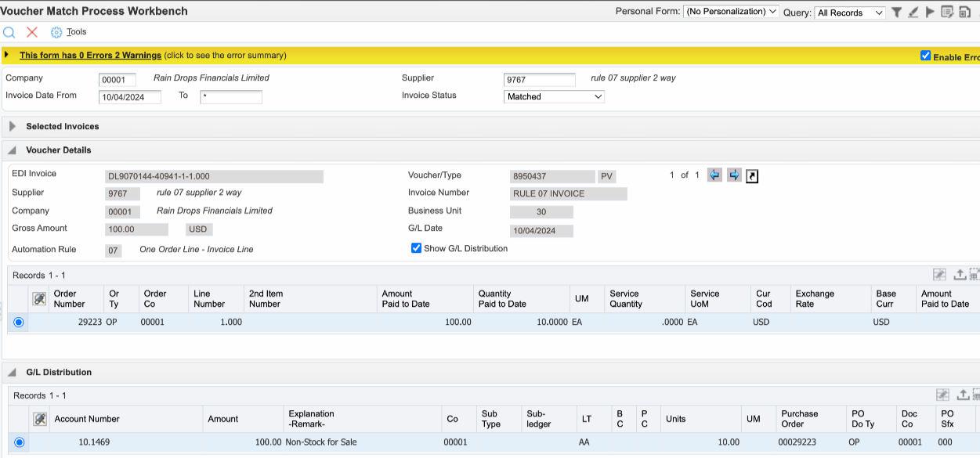Toggle Show G/L Distribution checkbox
The height and width of the screenshot is (458, 980).
(416, 248)
